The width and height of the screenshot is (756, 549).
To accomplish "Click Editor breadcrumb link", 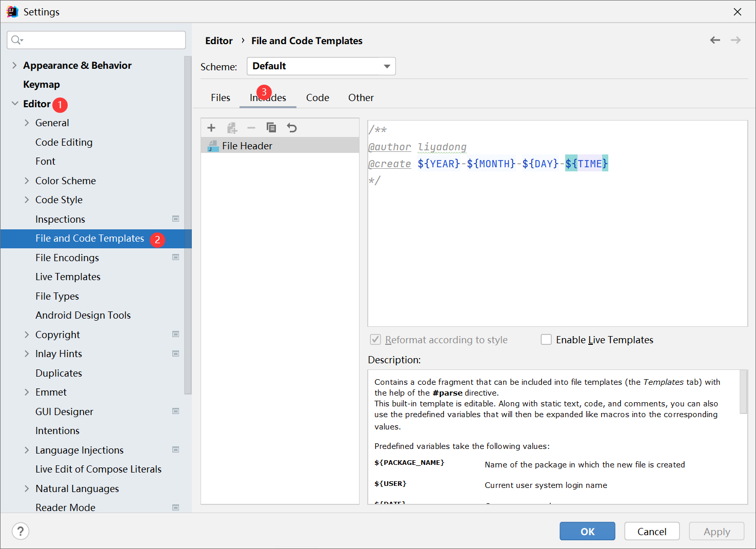I will pyautogui.click(x=219, y=41).
